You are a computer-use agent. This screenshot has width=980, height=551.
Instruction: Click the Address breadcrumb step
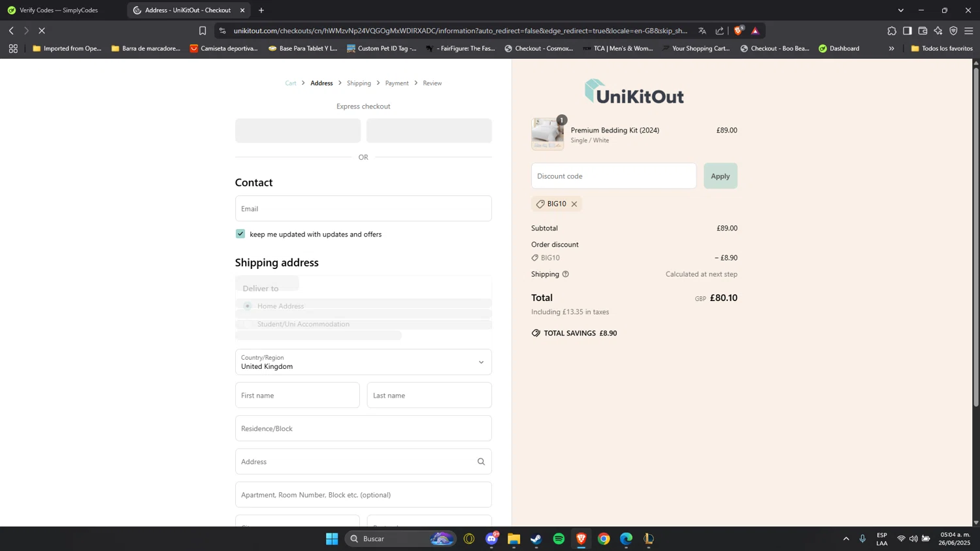click(x=321, y=83)
